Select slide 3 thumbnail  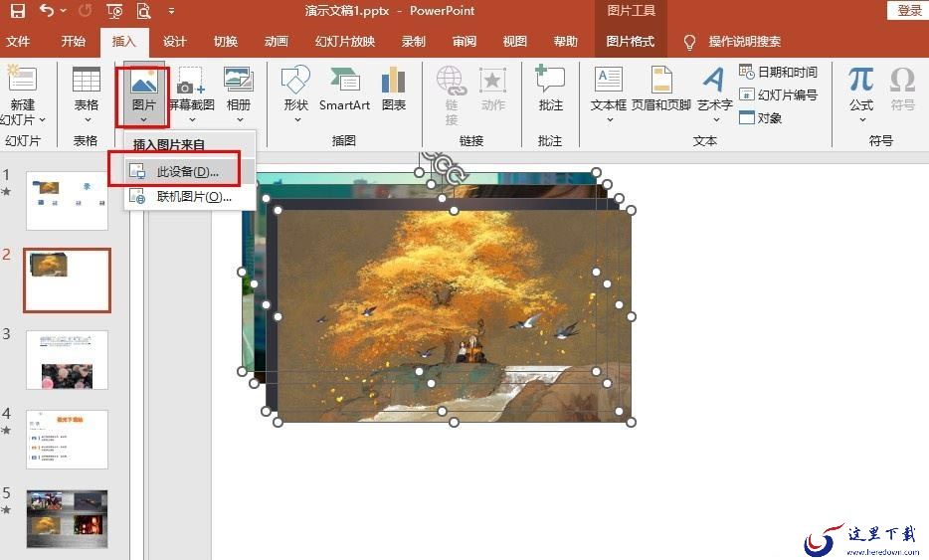tap(67, 360)
